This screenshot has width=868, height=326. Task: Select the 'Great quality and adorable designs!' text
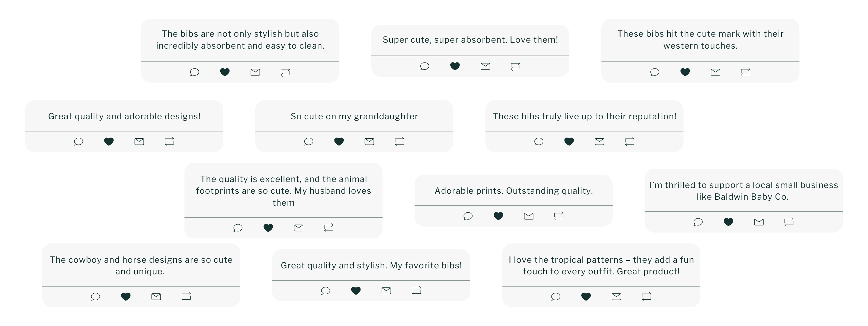tap(124, 117)
